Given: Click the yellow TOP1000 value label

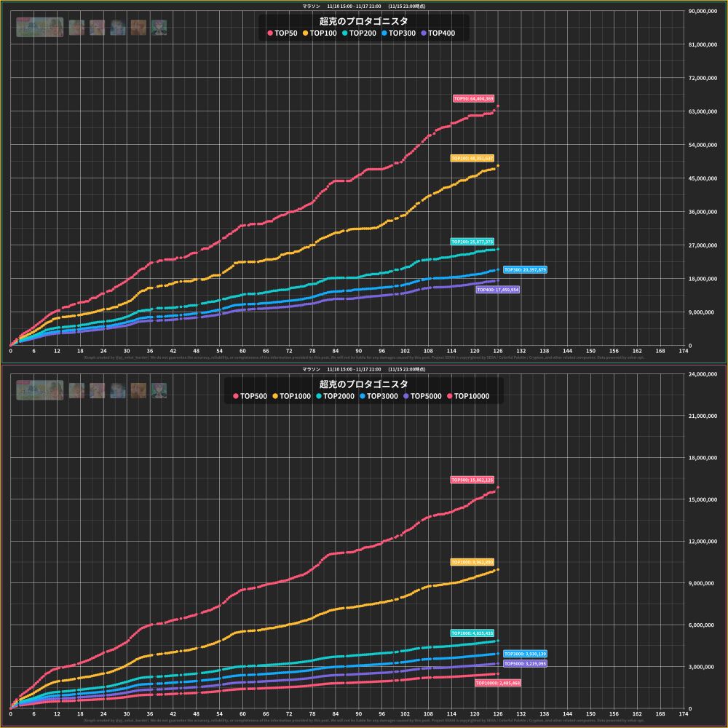Looking at the screenshot, I should click(472, 562).
